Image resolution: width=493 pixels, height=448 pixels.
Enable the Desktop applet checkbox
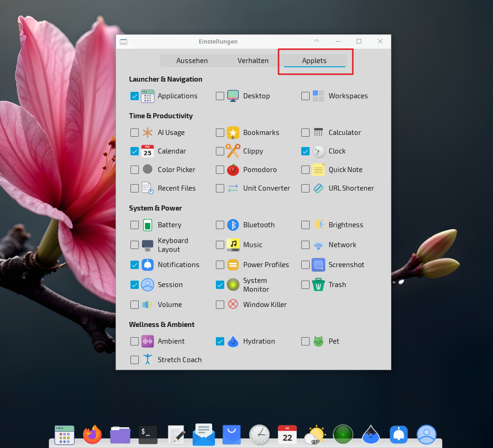click(220, 96)
